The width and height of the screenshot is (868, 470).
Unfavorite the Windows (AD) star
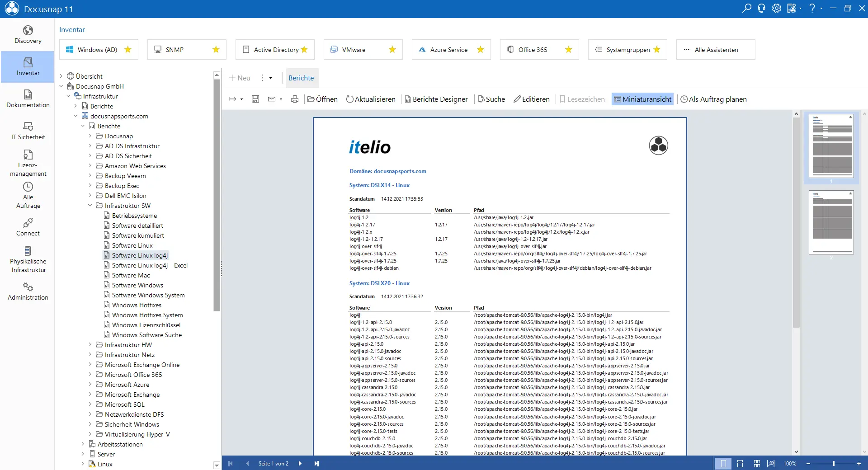coord(128,50)
